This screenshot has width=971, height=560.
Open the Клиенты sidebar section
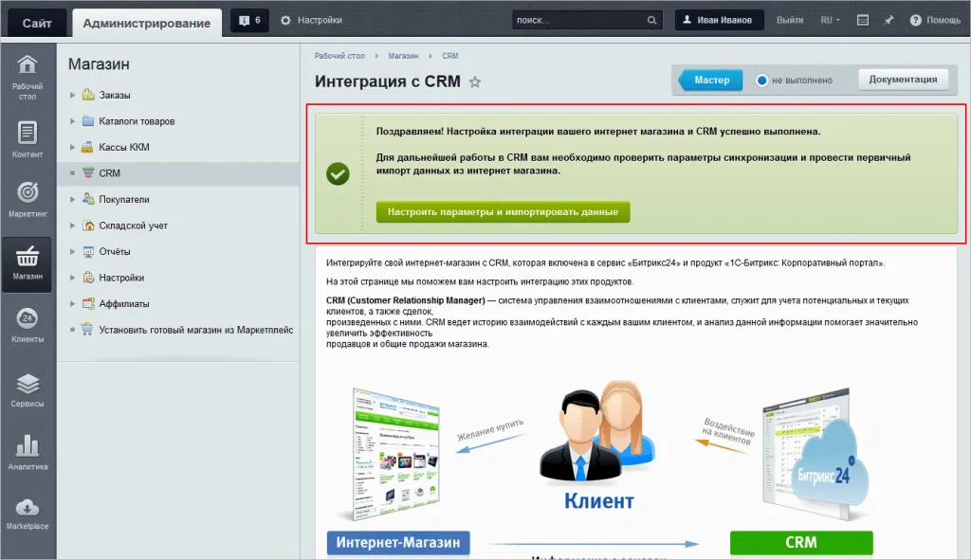click(x=27, y=325)
